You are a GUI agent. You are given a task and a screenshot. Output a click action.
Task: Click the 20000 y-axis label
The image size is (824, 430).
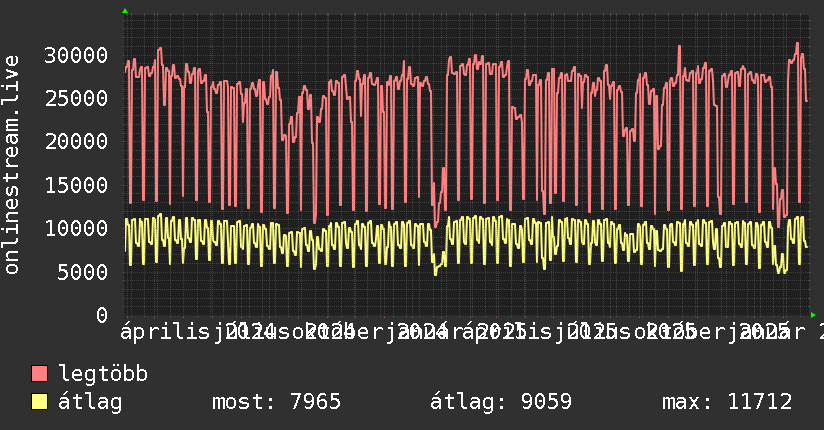76,141
